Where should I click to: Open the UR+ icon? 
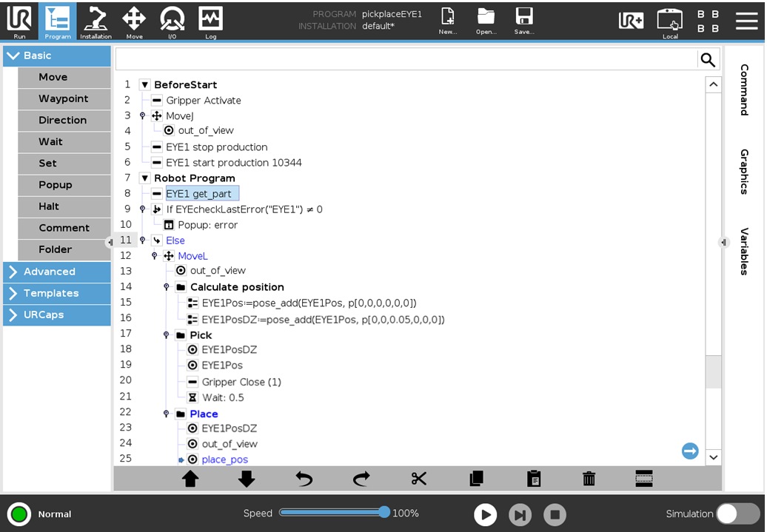point(631,21)
